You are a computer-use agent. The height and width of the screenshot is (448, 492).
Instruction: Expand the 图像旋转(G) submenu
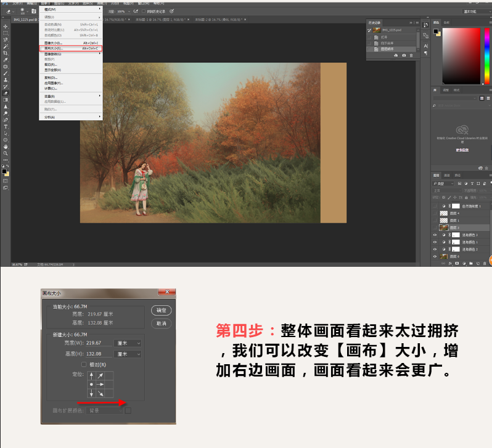tap(71, 54)
